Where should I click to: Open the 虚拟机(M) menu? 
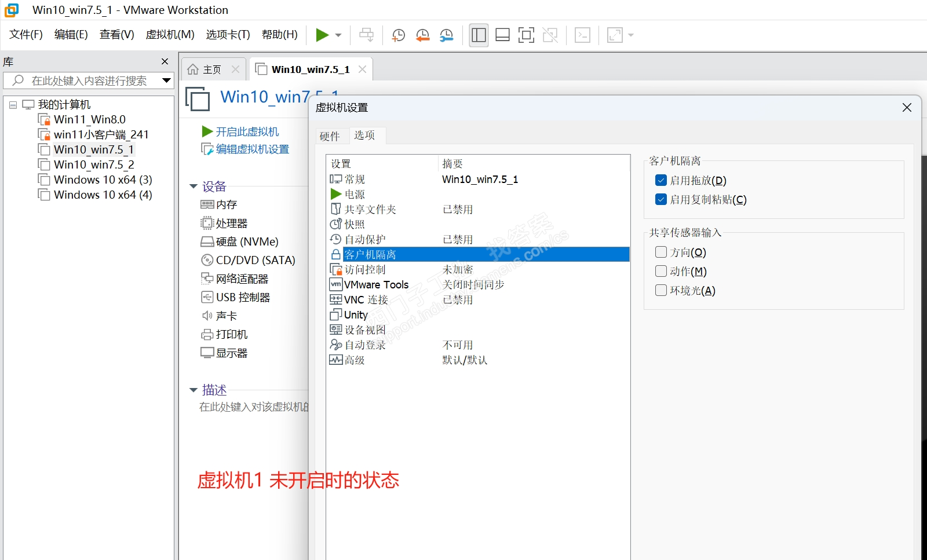pyautogui.click(x=170, y=35)
